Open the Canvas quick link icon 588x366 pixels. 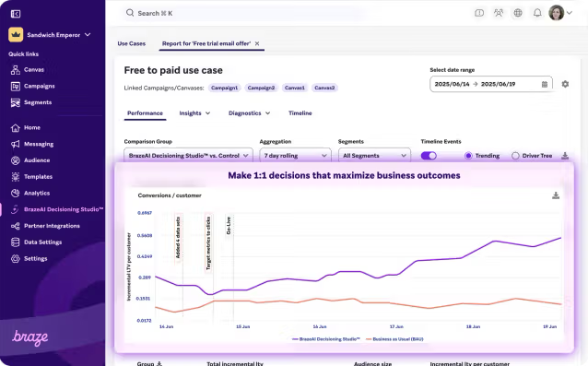pos(16,70)
